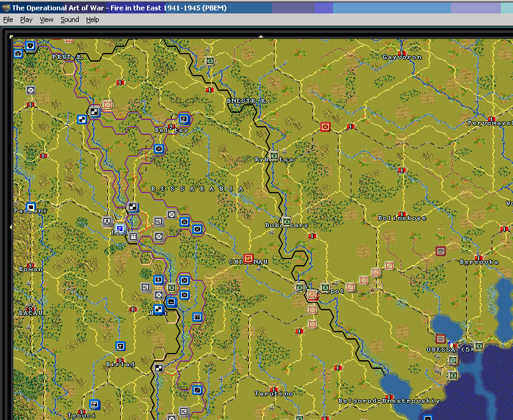The width and height of the screenshot is (513, 420).
Task: Click the BACAU city label
Action: (30, 313)
